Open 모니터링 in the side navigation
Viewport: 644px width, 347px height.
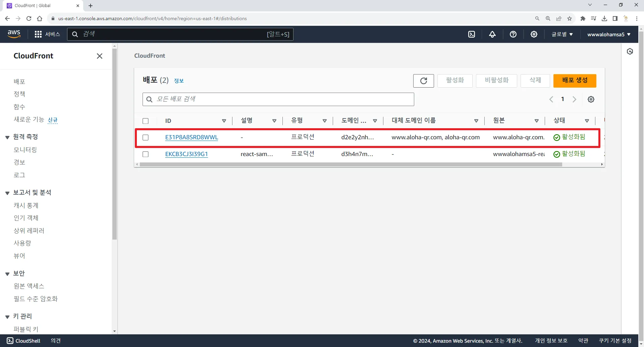[25, 150]
